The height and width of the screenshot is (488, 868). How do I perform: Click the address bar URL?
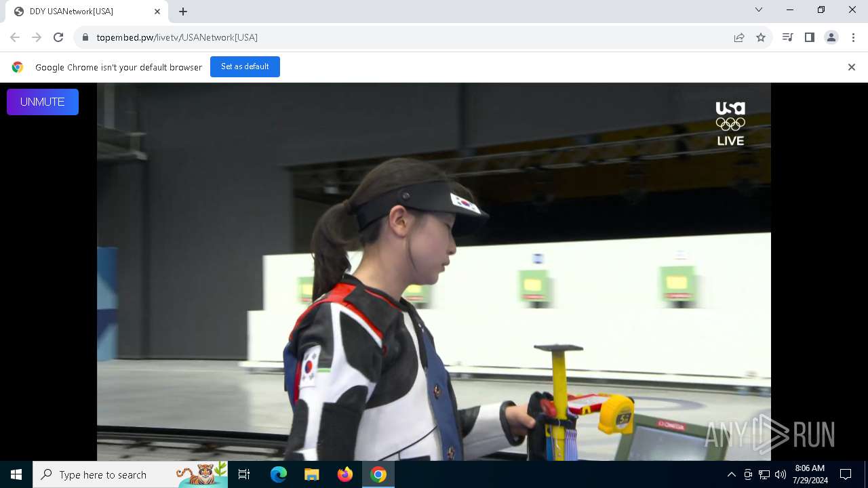coord(177,37)
